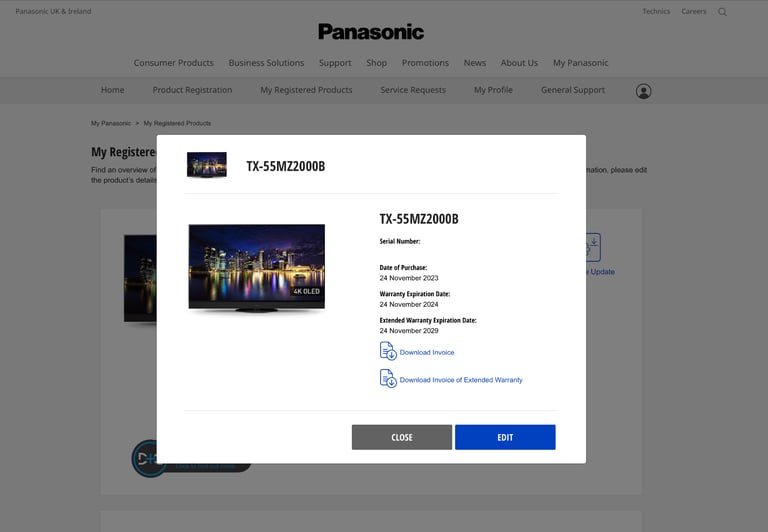
Task: Open the About Us menu
Action: tap(519, 63)
